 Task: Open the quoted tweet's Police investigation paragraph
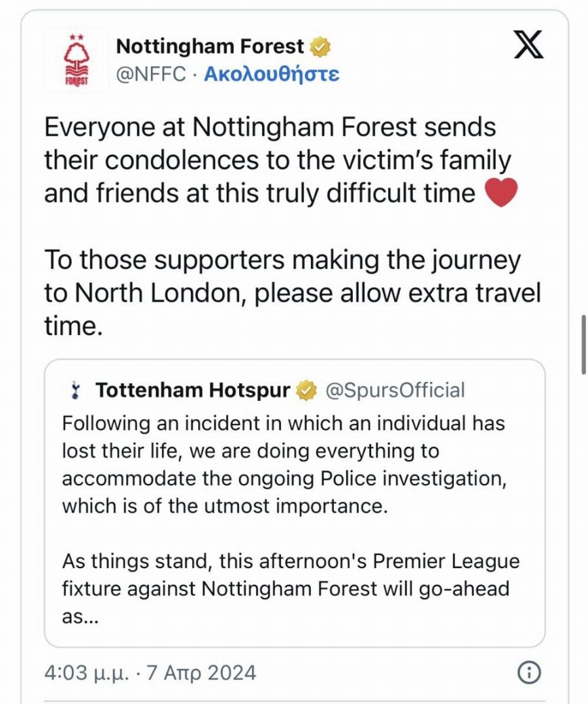(284, 465)
